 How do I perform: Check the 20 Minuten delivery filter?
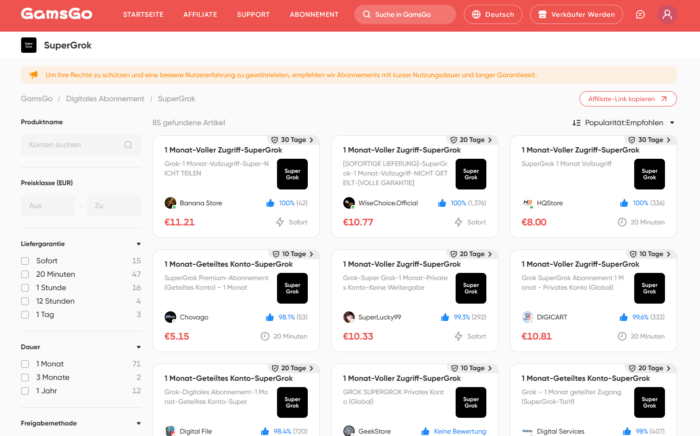point(25,274)
